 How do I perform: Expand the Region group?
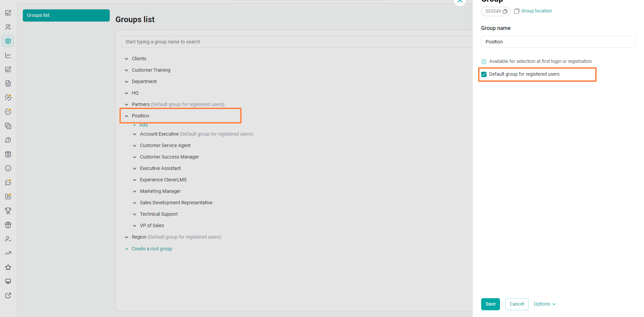click(x=127, y=237)
